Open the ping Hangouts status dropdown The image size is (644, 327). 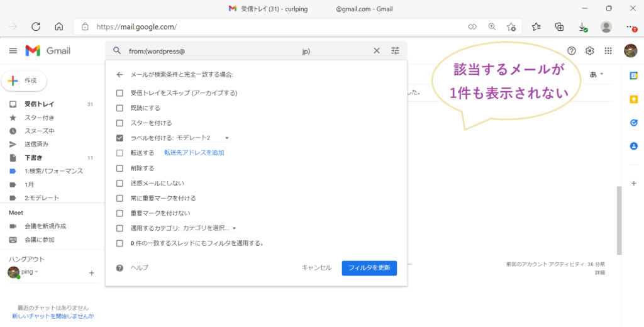click(30, 272)
